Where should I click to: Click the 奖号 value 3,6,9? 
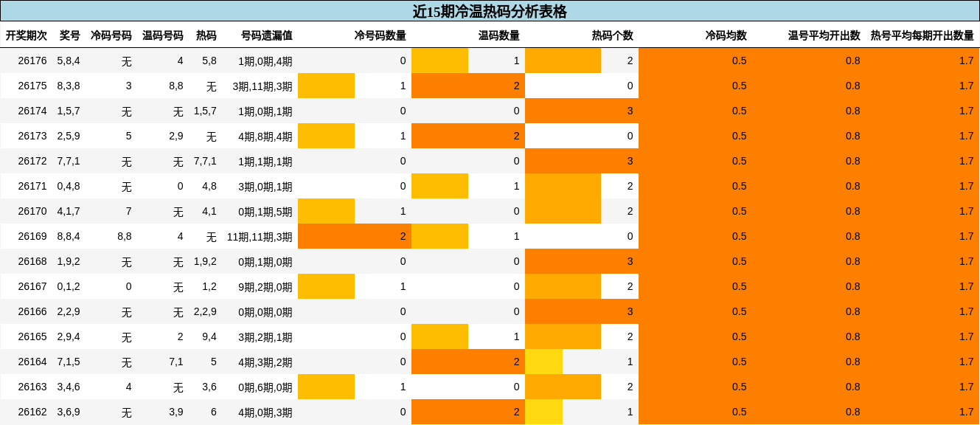(x=69, y=412)
